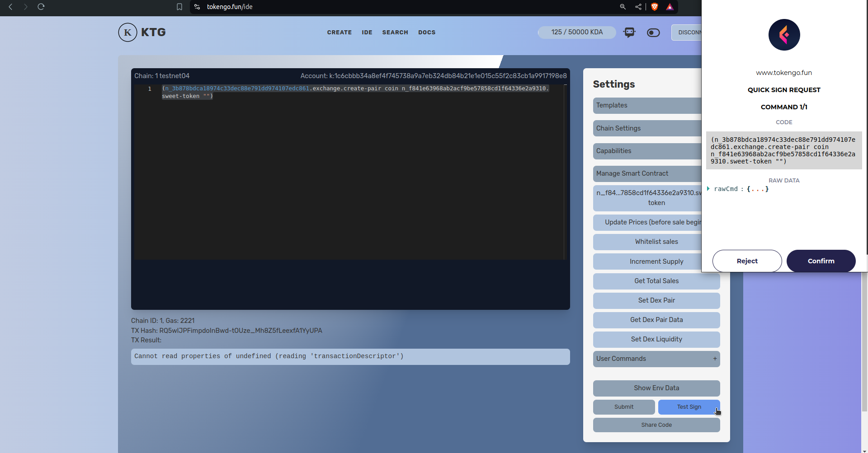
Task: Share the page with the share icon
Action: [638, 7]
